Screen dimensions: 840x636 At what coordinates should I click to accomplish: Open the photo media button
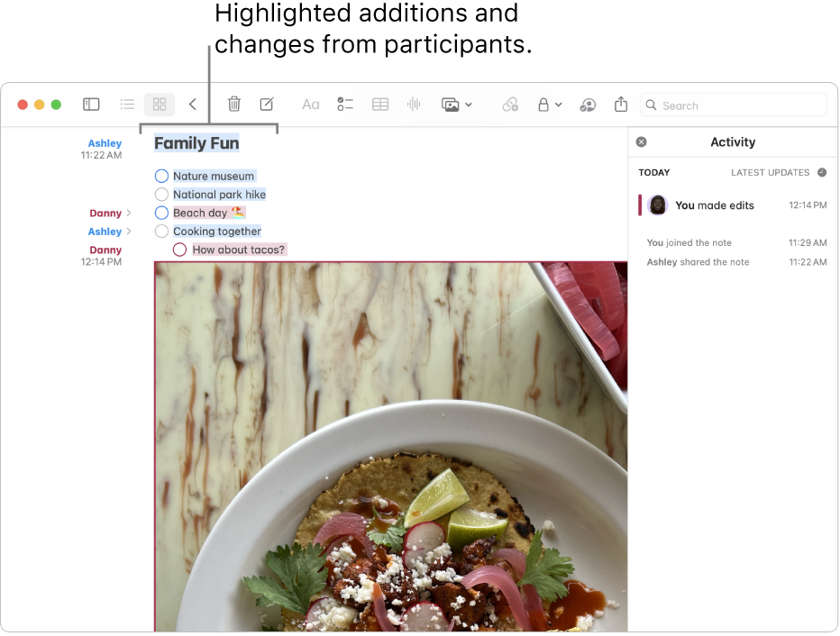(x=450, y=104)
